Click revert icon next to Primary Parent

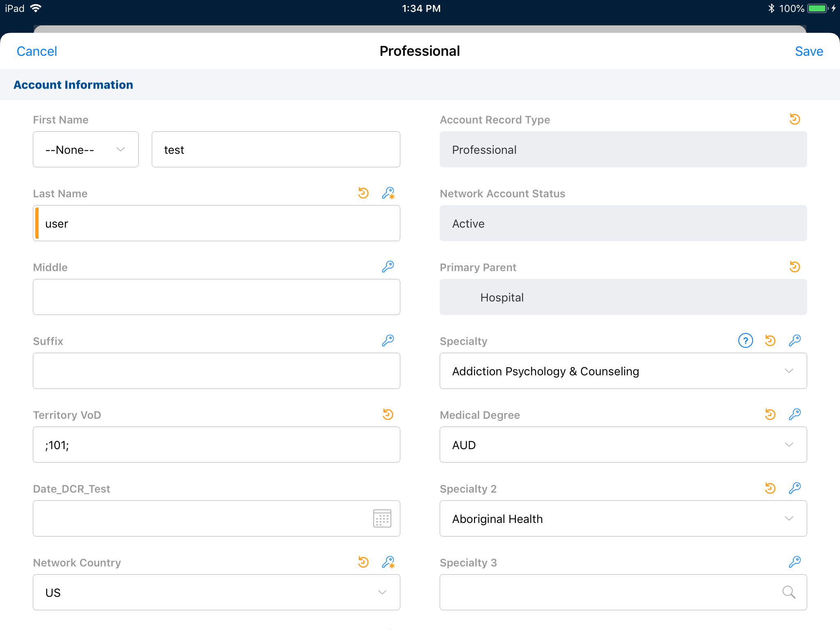click(794, 267)
